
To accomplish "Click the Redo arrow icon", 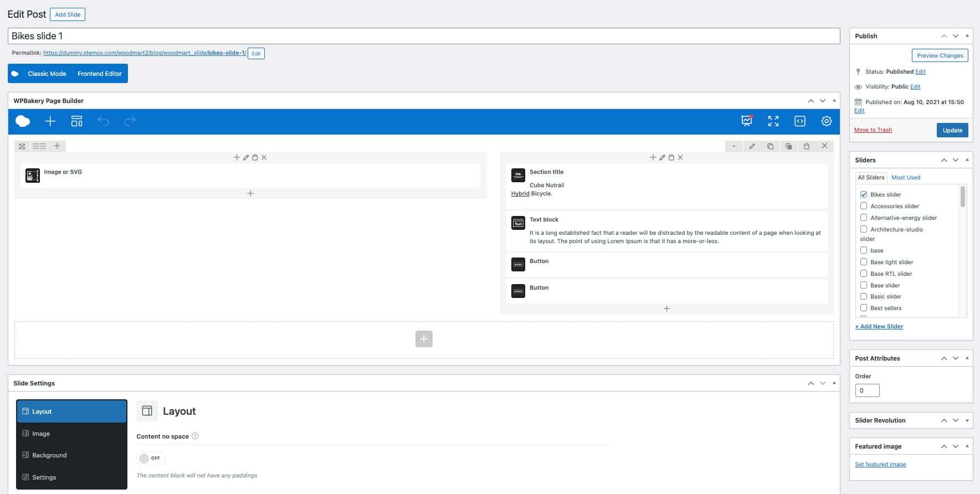I will [130, 121].
